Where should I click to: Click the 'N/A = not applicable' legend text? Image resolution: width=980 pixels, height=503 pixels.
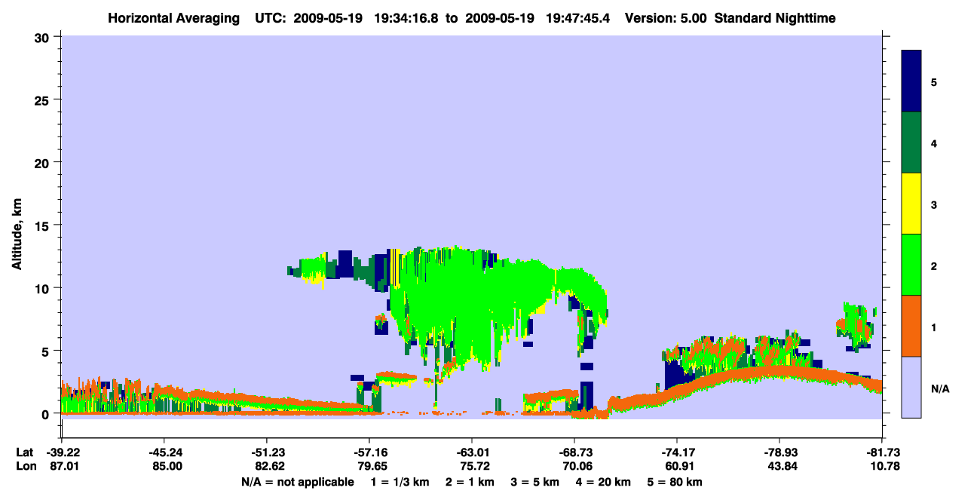[x=297, y=482]
